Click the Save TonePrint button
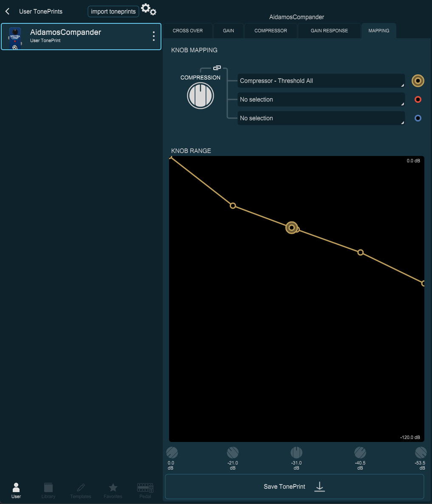Image resolution: width=432 pixels, height=504 pixels. pyautogui.click(x=294, y=487)
